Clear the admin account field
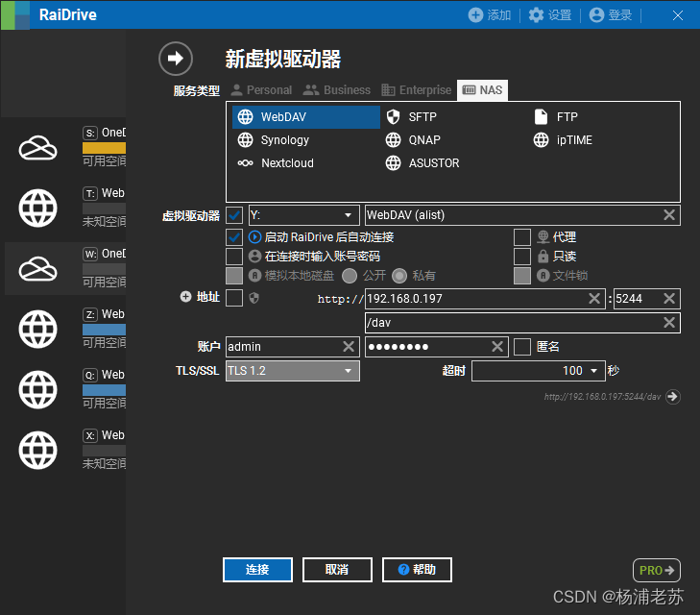Image resolution: width=700 pixels, height=615 pixels. click(x=349, y=347)
